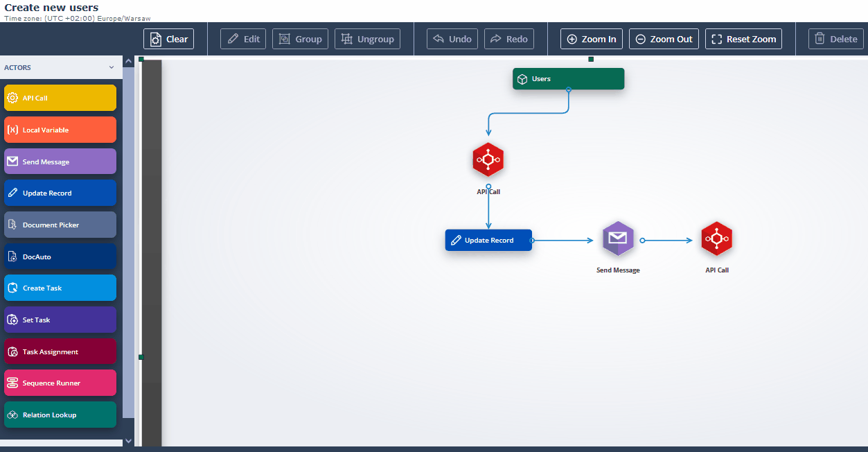
Task: Pick the Local Variable actor
Action: 60,130
